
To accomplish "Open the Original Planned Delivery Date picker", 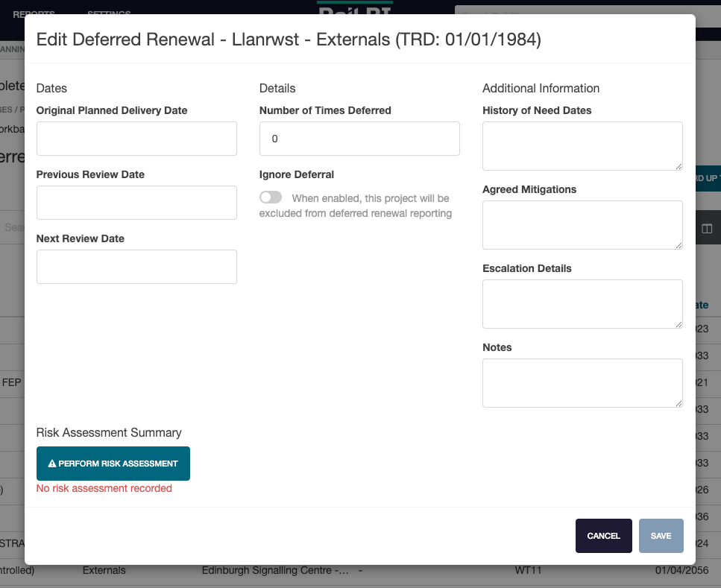I will click(136, 139).
